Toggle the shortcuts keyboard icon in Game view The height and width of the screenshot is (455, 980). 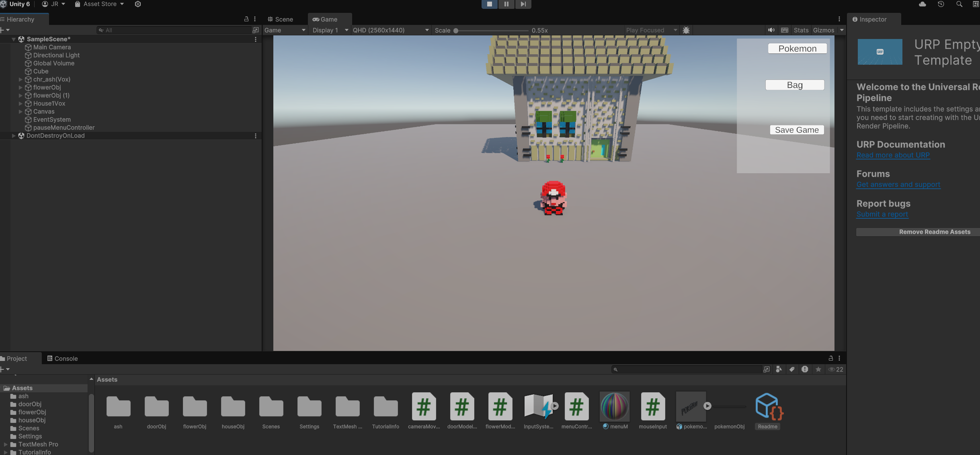click(x=784, y=30)
